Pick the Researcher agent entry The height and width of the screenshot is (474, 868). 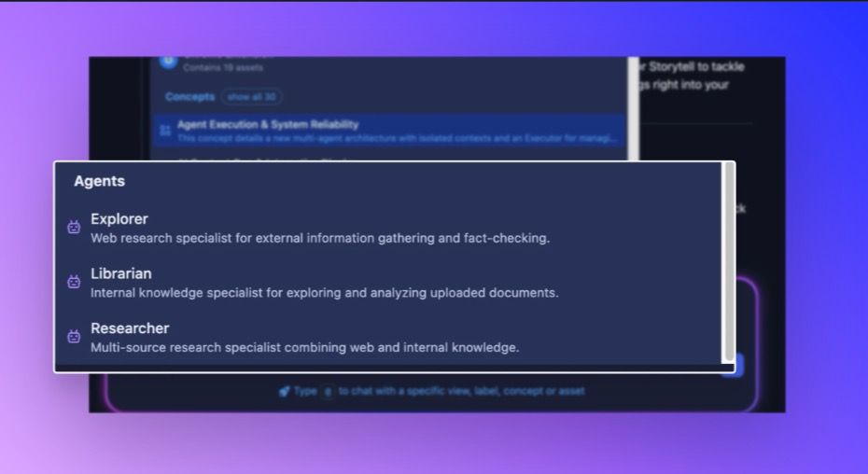pos(130,329)
